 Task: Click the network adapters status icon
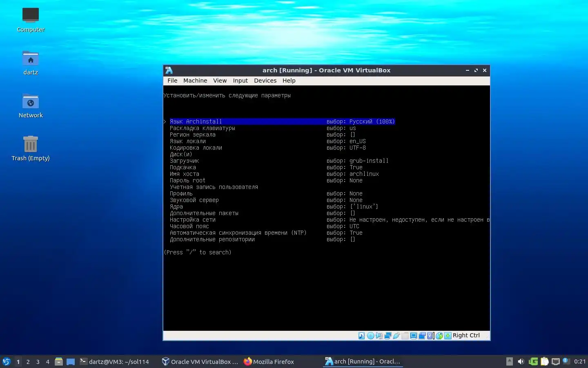tap(388, 336)
